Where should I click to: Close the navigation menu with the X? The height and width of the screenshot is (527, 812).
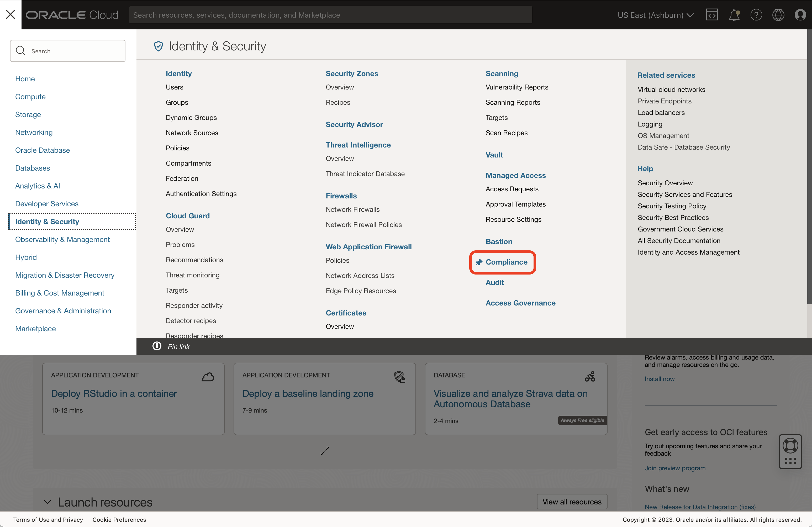10,14
